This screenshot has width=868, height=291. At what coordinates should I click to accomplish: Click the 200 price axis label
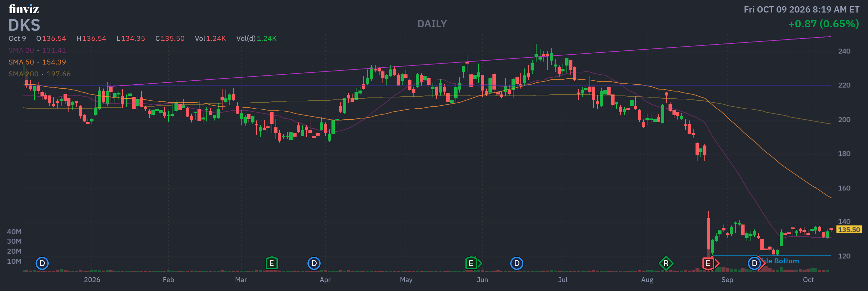pyautogui.click(x=844, y=119)
